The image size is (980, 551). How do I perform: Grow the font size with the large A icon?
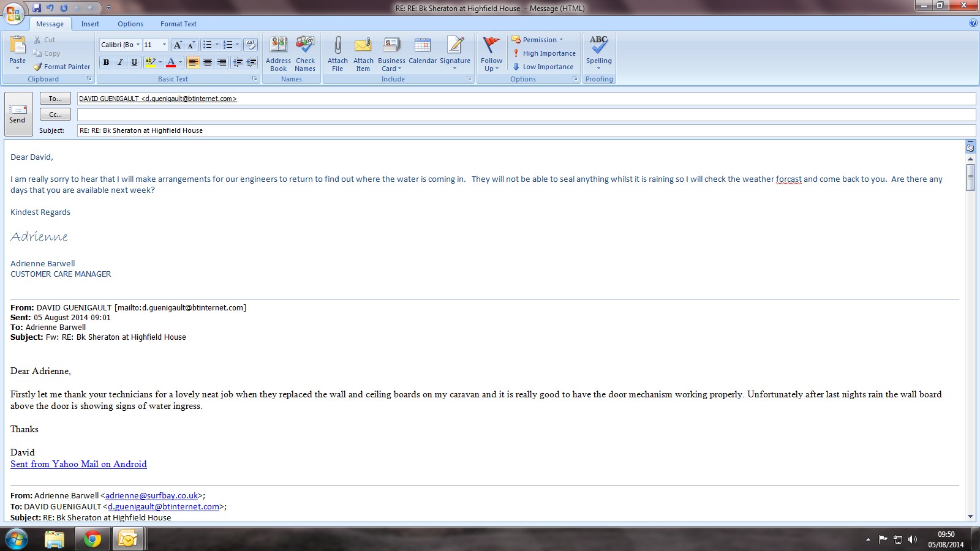click(x=177, y=45)
